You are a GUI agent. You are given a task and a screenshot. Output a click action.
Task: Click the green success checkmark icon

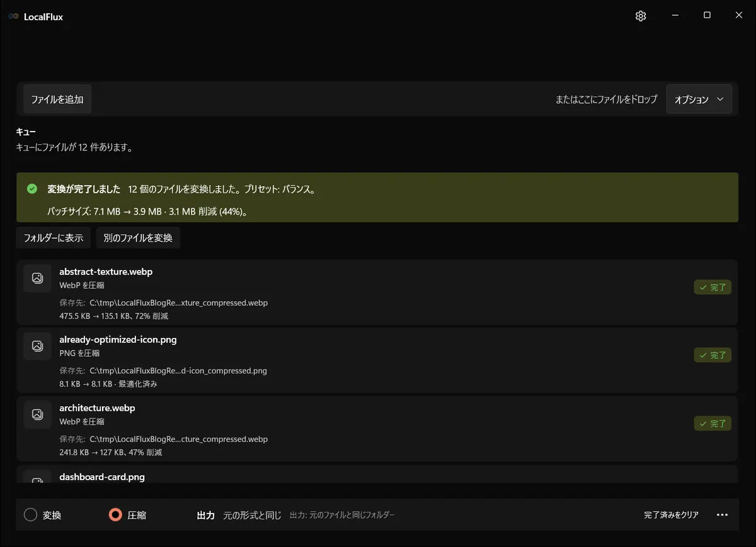[32, 189]
